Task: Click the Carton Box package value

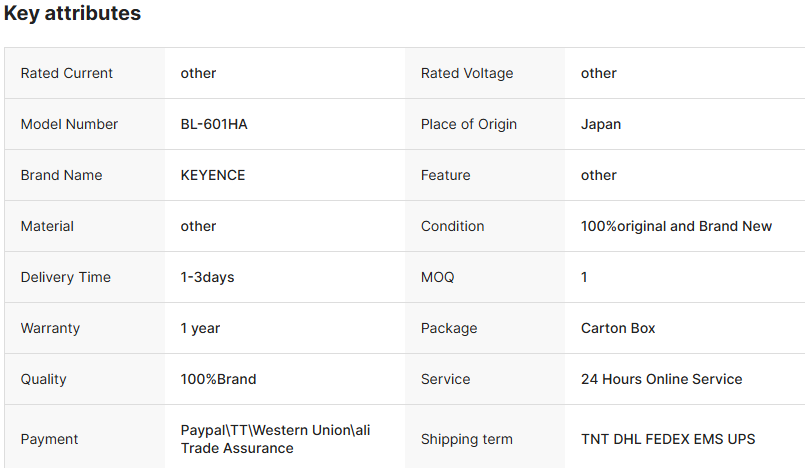Action: (618, 328)
